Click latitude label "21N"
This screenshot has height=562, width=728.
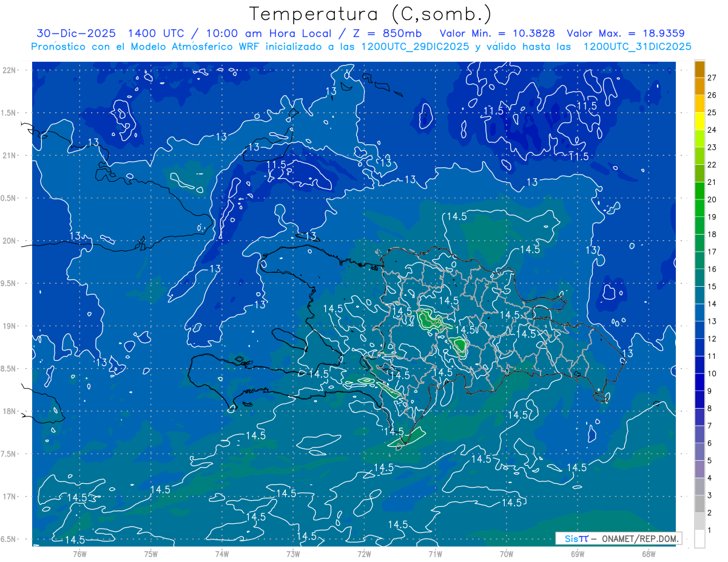pos(9,156)
